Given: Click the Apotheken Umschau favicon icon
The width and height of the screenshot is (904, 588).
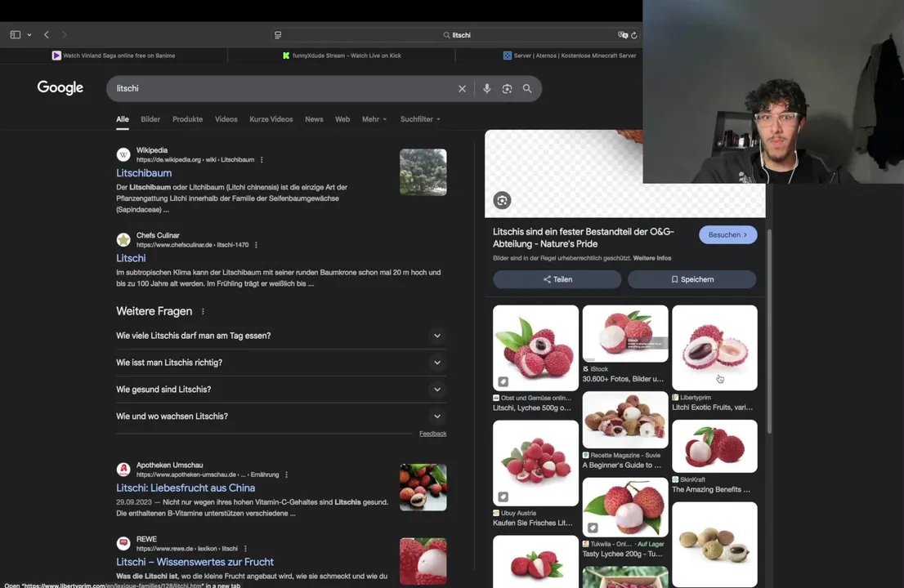Looking at the screenshot, I should (123, 470).
